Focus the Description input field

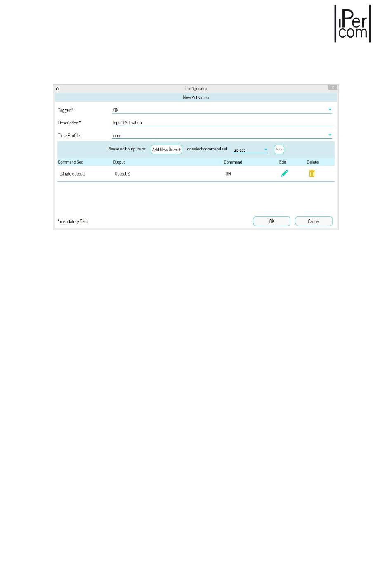(223, 123)
